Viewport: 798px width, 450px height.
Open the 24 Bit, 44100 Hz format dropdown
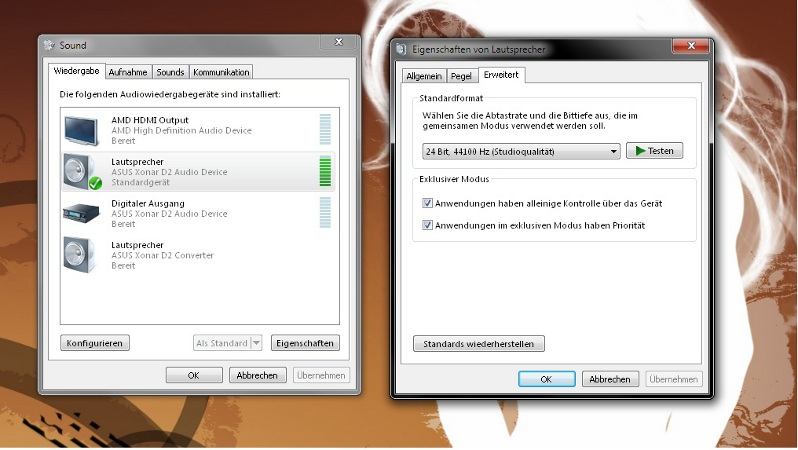(x=521, y=151)
